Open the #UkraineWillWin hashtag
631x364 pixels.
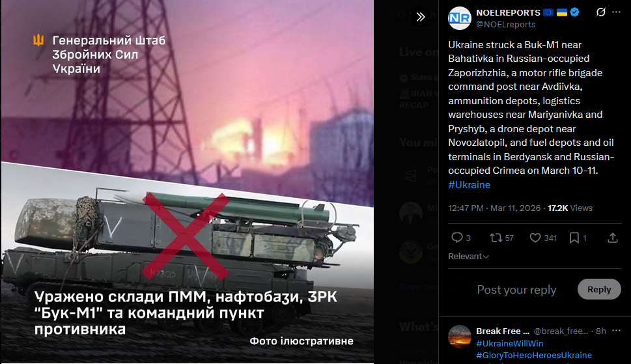pos(509,343)
